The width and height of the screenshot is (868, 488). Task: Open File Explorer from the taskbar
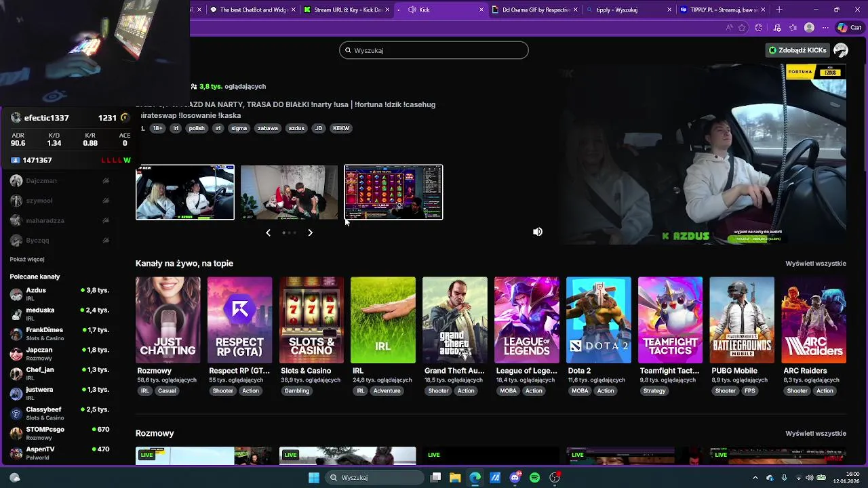pos(455,478)
